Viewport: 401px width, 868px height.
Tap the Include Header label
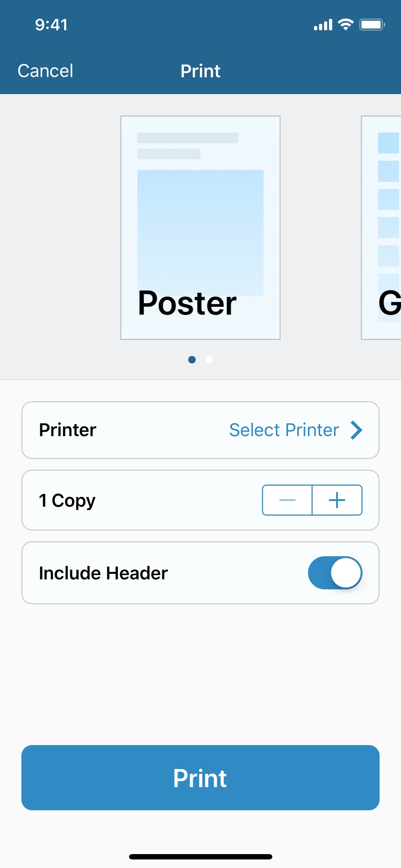[x=103, y=573]
